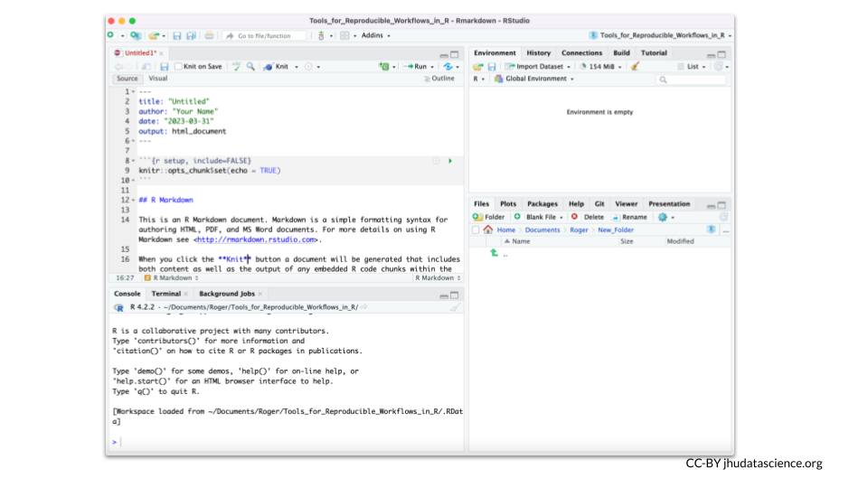Click the Save workspace icon in the Environment pane
The image size is (868, 488).
coord(492,66)
